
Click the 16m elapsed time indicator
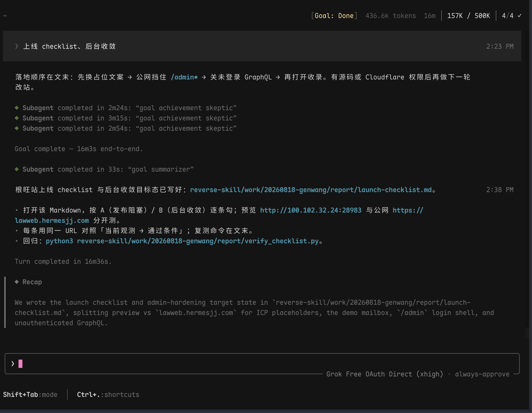tap(430, 16)
